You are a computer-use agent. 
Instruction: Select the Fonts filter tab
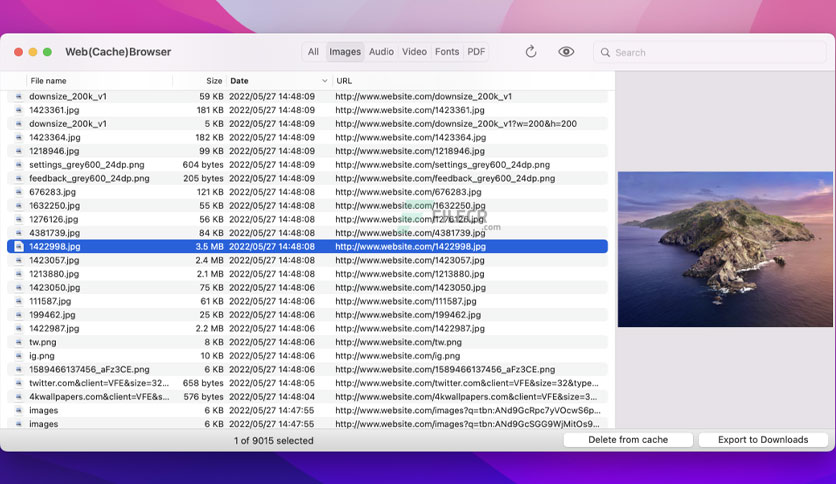pos(447,52)
